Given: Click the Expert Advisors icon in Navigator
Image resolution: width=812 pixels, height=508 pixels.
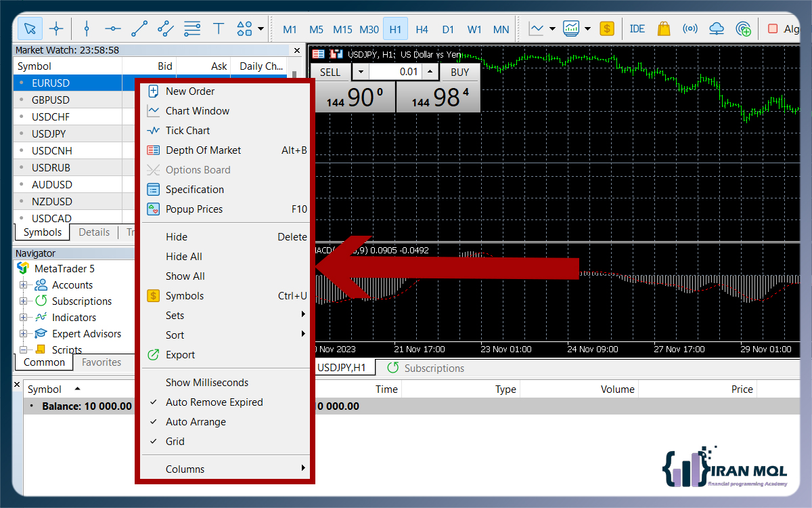Looking at the screenshot, I should pyautogui.click(x=41, y=333).
